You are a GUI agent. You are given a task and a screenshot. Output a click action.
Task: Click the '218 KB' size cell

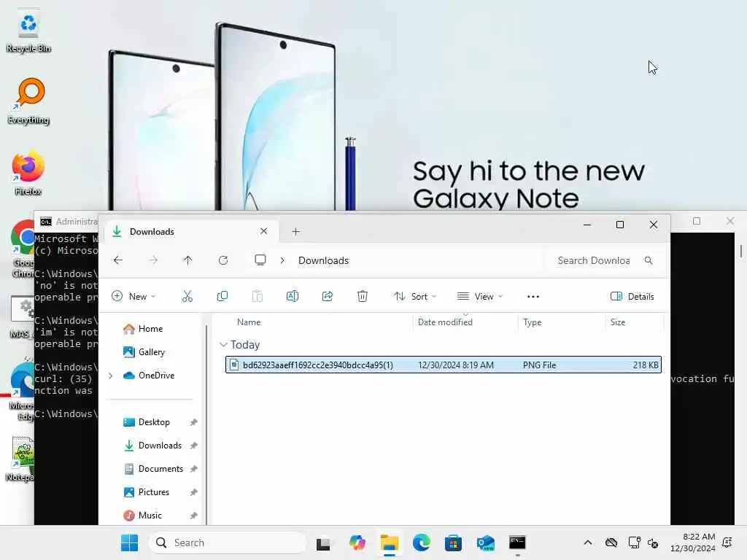[646, 365]
